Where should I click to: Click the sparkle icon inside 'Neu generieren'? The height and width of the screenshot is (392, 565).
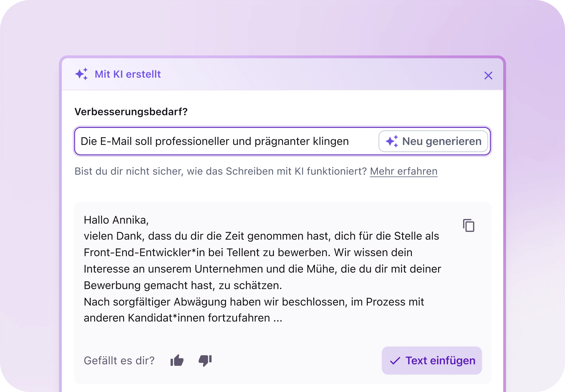point(392,141)
